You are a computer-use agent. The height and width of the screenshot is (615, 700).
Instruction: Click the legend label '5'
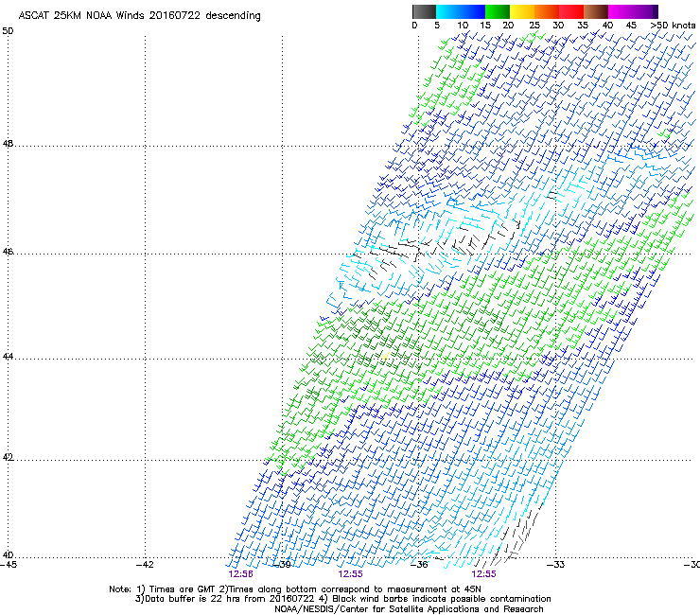coord(437,26)
